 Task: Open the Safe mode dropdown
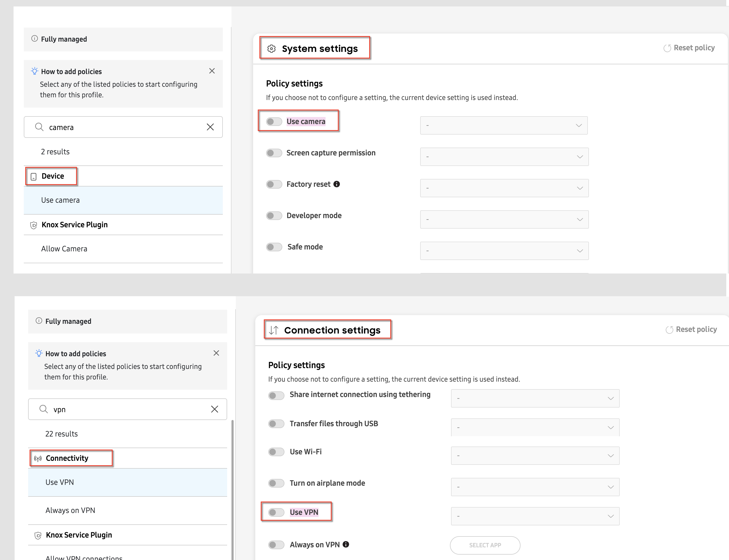[x=504, y=251]
